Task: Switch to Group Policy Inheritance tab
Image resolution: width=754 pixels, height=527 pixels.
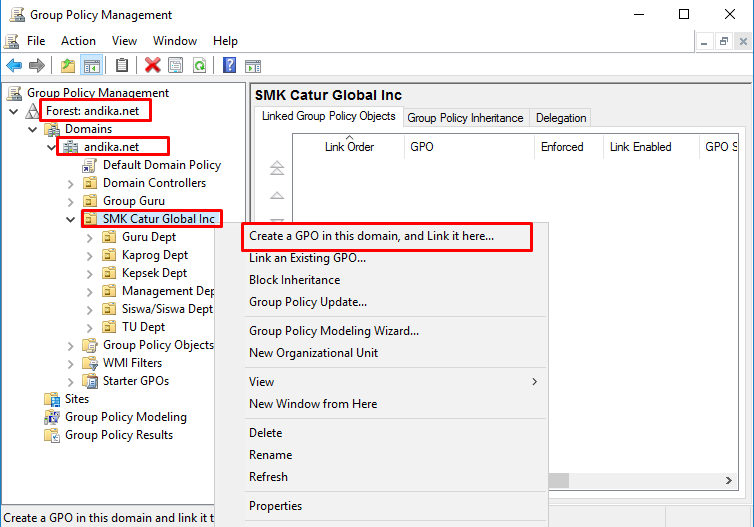Action: tap(465, 118)
